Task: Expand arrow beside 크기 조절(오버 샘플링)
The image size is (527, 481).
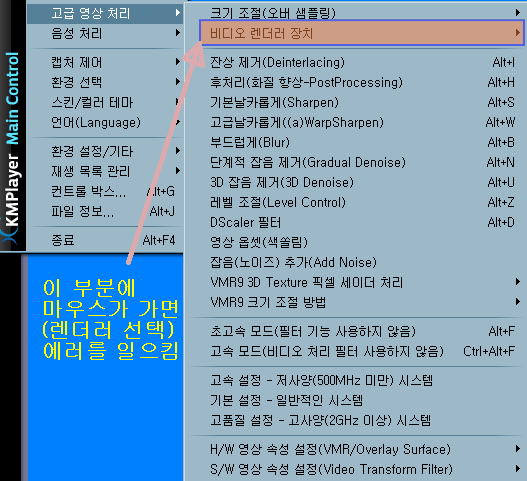Action: [518, 13]
